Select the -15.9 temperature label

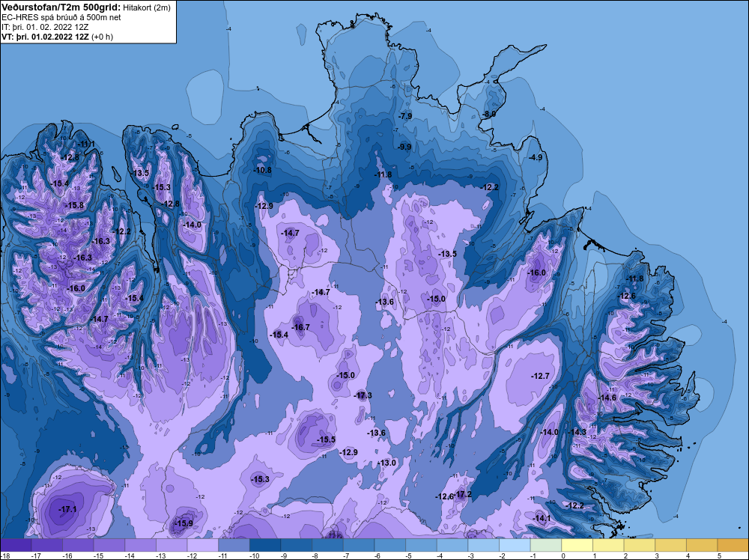[184, 523]
